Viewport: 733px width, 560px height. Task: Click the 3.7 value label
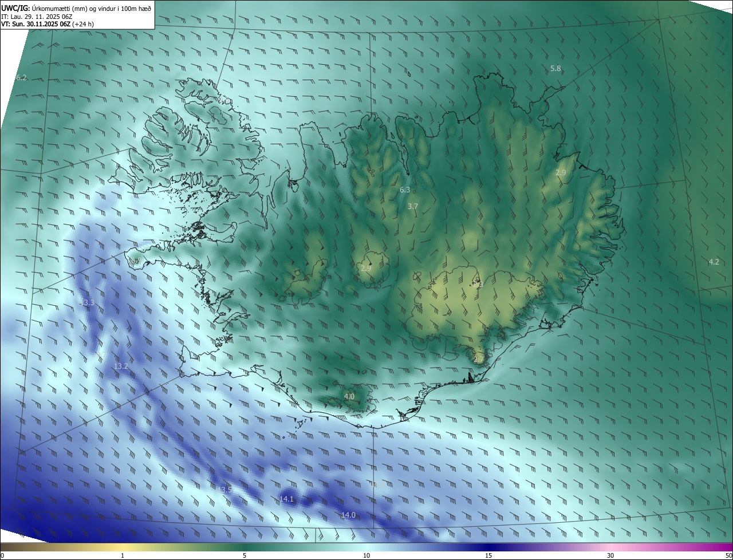point(413,206)
